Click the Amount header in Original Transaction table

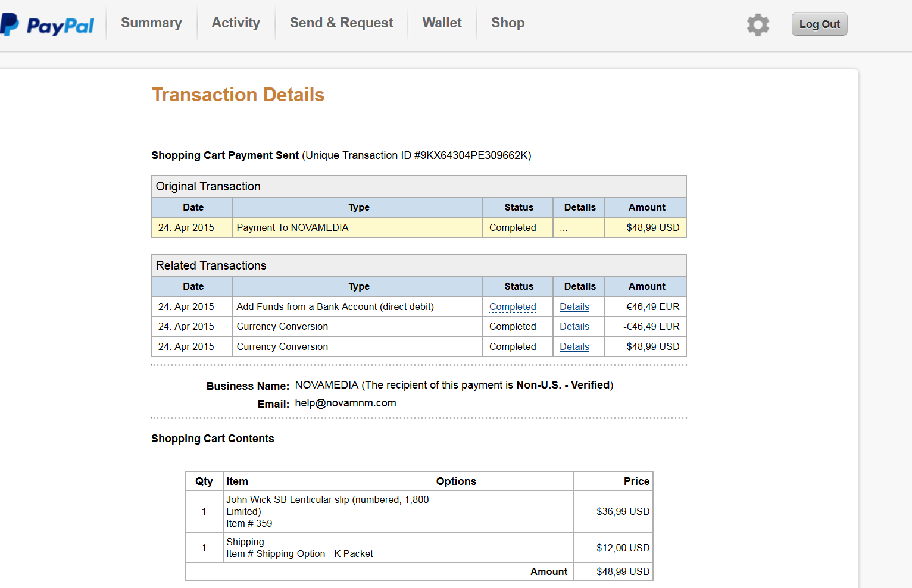coord(647,207)
